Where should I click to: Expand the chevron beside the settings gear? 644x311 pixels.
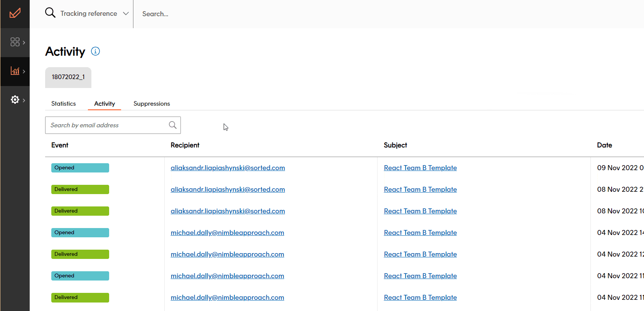point(24,100)
